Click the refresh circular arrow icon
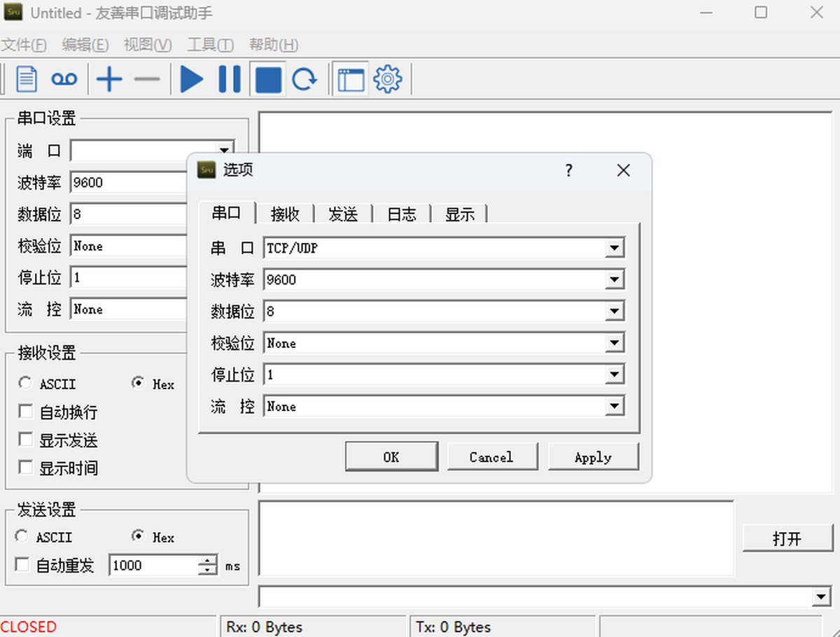 click(304, 79)
